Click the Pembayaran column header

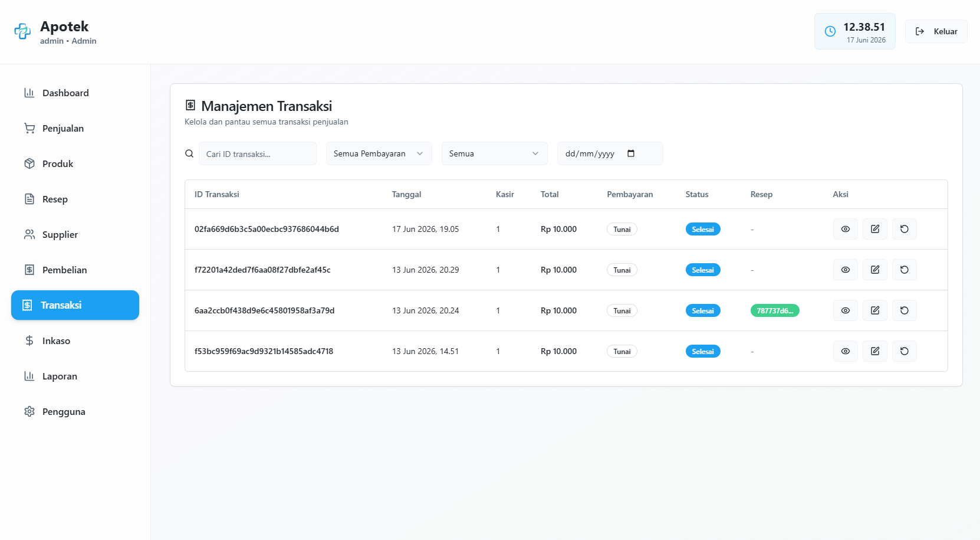click(630, 194)
